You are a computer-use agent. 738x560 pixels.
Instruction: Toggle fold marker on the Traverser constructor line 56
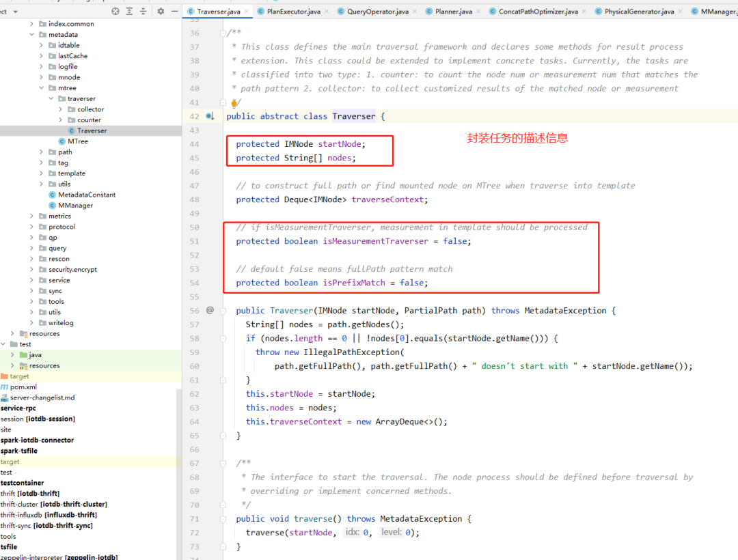[223, 311]
